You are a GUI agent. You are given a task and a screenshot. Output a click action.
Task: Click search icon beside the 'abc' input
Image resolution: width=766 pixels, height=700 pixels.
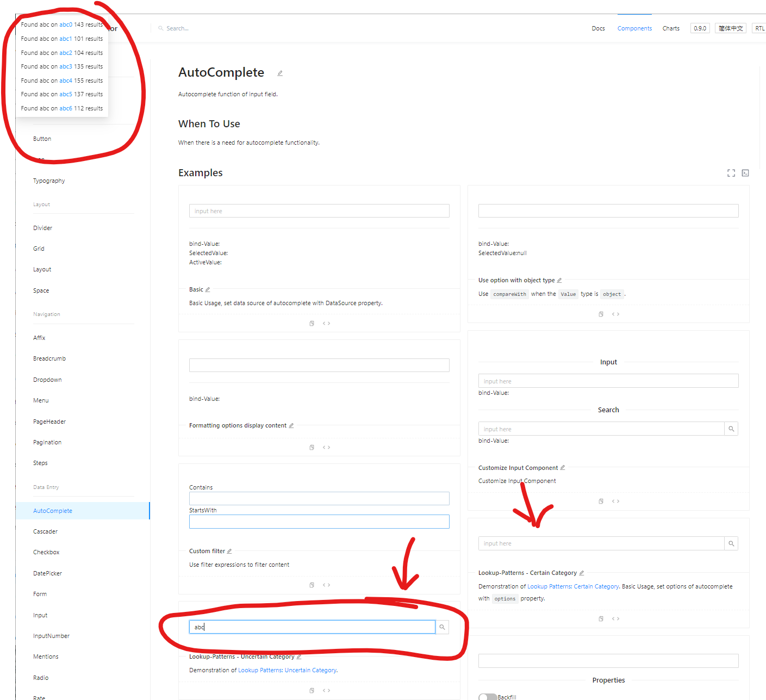pos(443,627)
